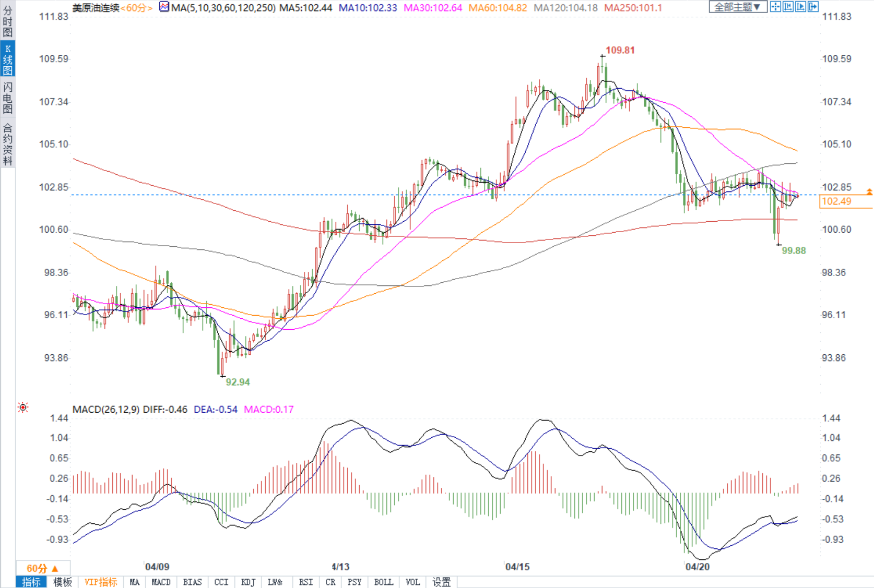Click the crosshair cursor icon at top right
Screen dimensions: 874x588
775,7
